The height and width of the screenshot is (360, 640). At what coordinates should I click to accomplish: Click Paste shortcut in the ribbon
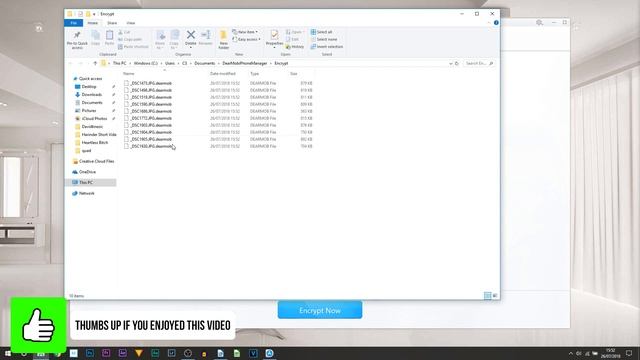click(133, 47)
